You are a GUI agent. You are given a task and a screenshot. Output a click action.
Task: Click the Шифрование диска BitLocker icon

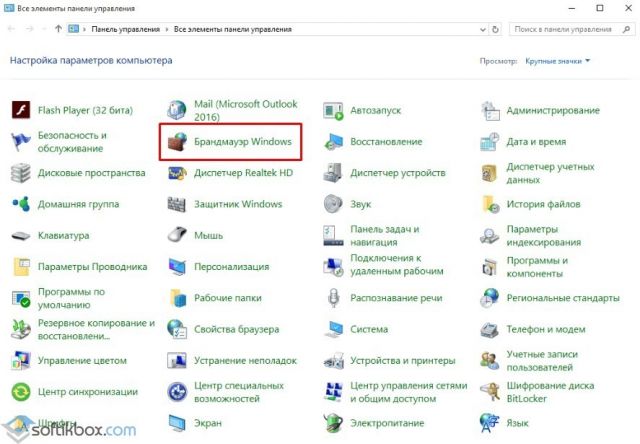click(490, 392)
